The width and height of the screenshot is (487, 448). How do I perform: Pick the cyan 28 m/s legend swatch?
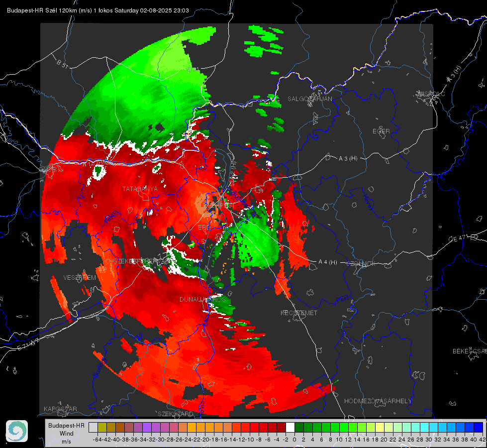click(x=425, y=428)
